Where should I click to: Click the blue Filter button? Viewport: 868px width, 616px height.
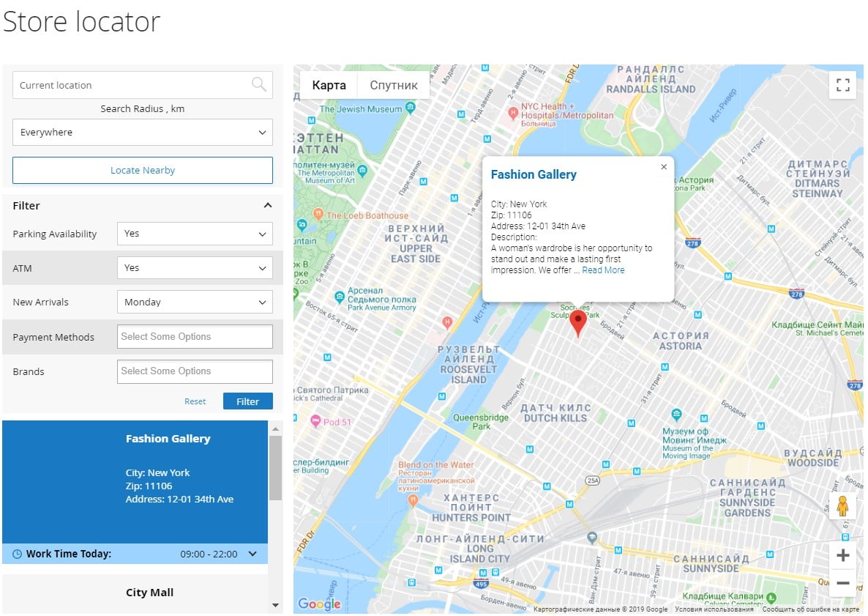(x=247, y=401)
